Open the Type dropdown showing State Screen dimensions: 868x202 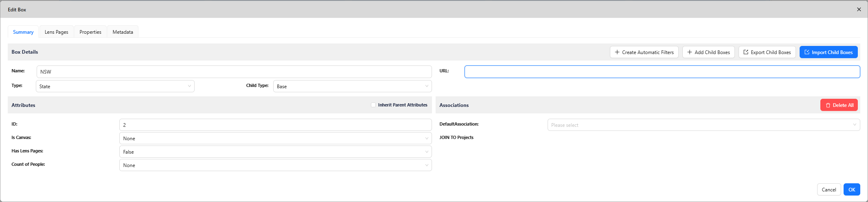click(x=115, y=86)
